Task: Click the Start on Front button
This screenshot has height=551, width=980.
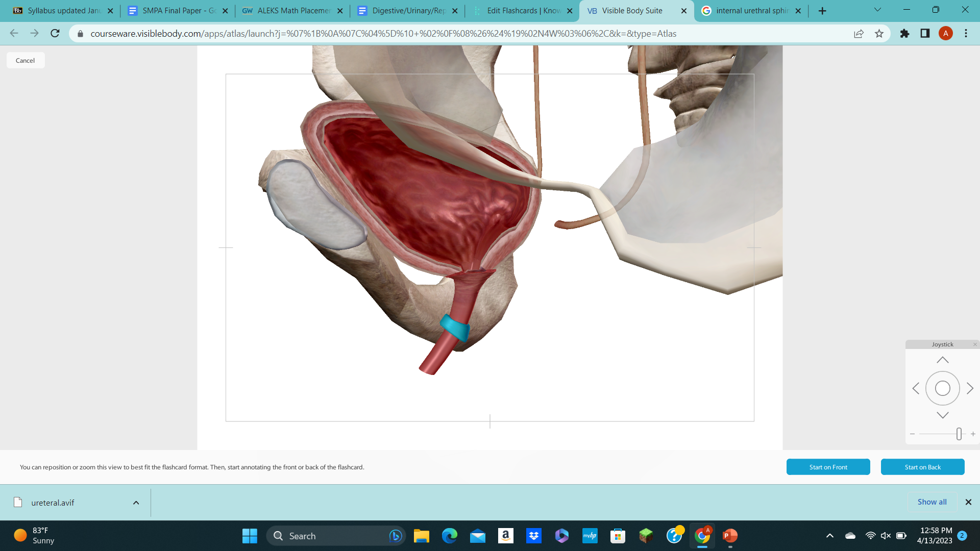Action: [828, 467]
